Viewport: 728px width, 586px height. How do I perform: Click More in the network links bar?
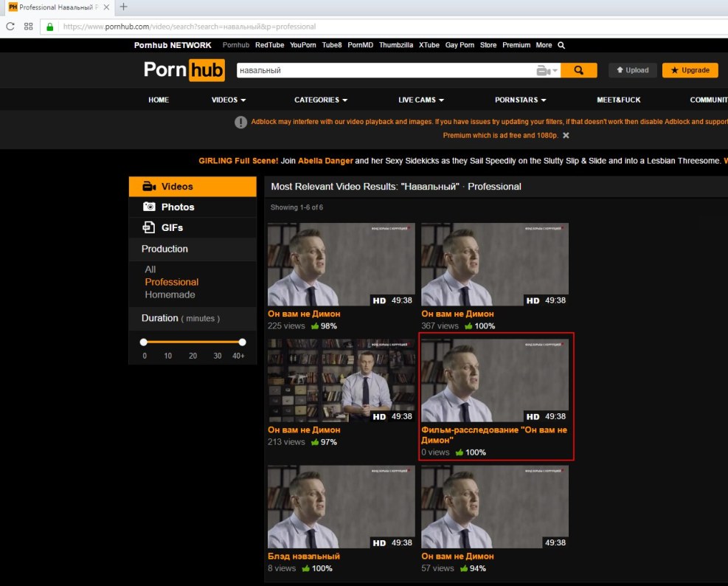(x=544, y=45)
